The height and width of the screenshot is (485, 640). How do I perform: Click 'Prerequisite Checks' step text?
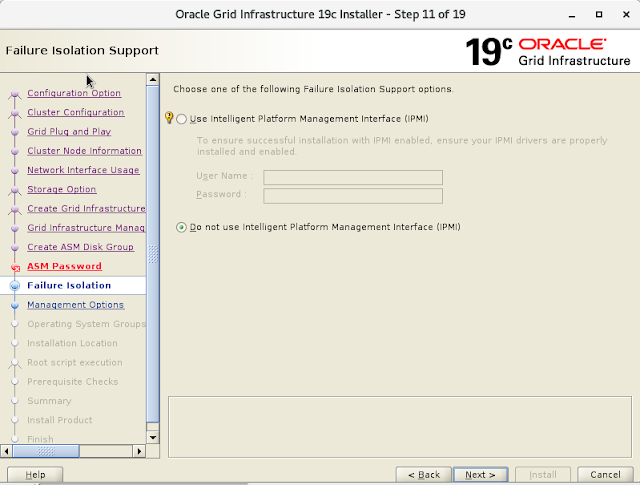(73, 381)
